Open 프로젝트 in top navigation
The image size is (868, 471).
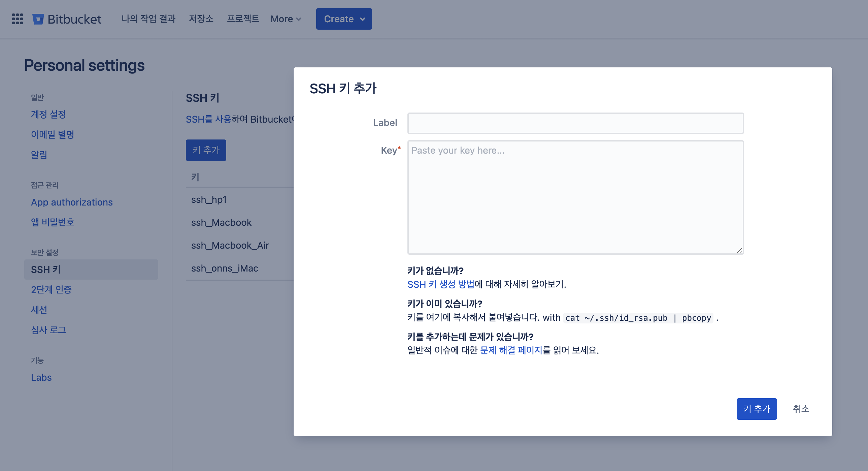pyautogui.click(x=243, y=19)
